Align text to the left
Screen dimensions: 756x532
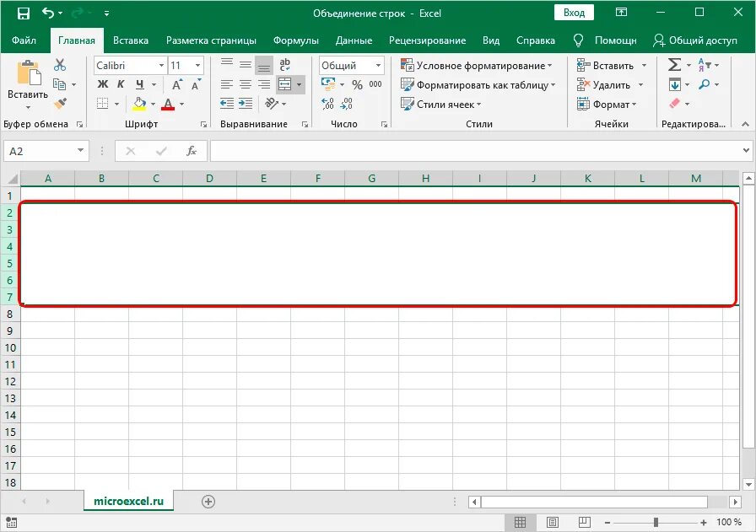227,85
